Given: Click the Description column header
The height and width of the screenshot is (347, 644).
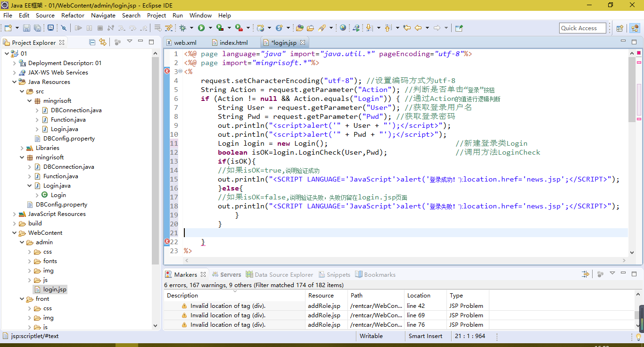Looking at the screenshot, I should tap(235, 296).
